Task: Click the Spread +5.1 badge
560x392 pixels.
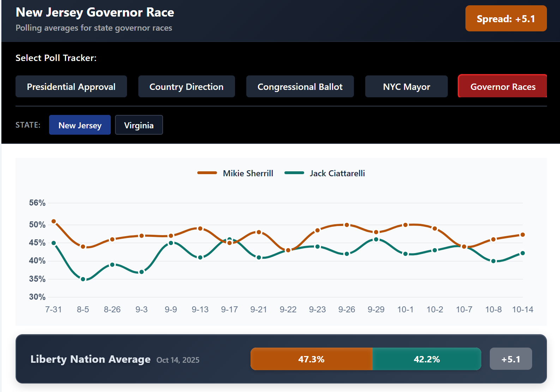Action: pos(506,19)
